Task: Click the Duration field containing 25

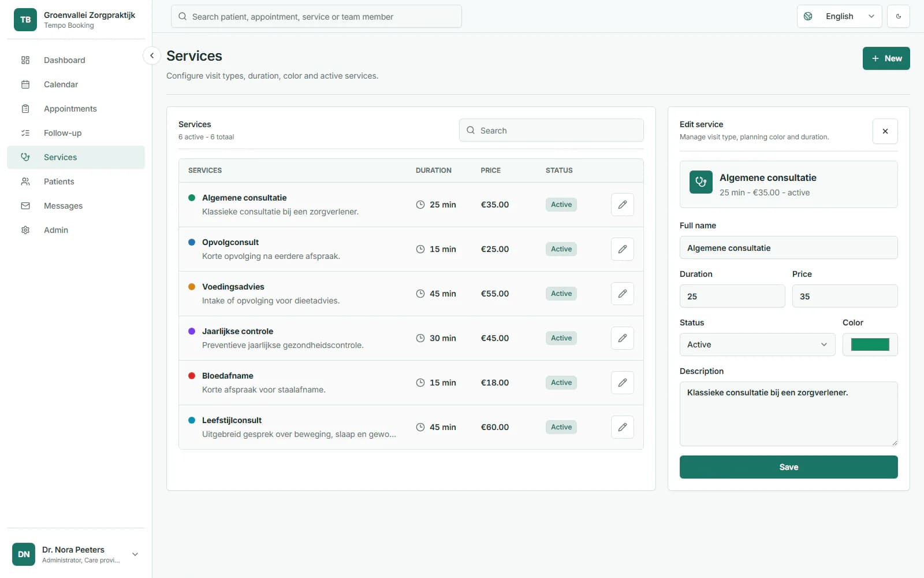Action: coord(732,296)
